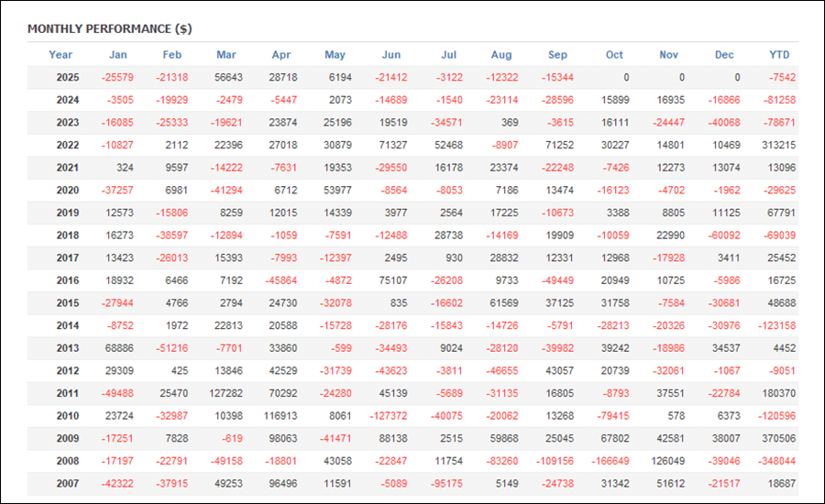Click the 2022 YTD value 313215
Viewport: 825px width, 504px height.
tap(778, 146)
